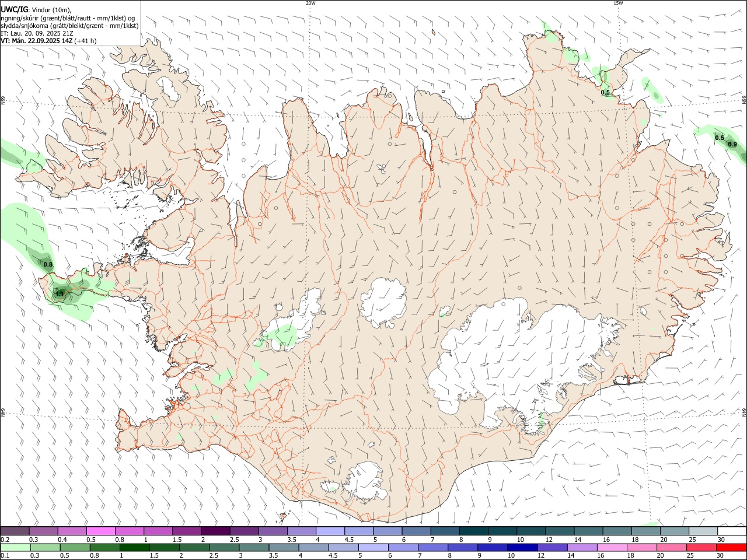The image size is (747, 560).
Task: Click the pale green 0.1–0.3 rain legend swatch
Action: (x=16, y=548)
